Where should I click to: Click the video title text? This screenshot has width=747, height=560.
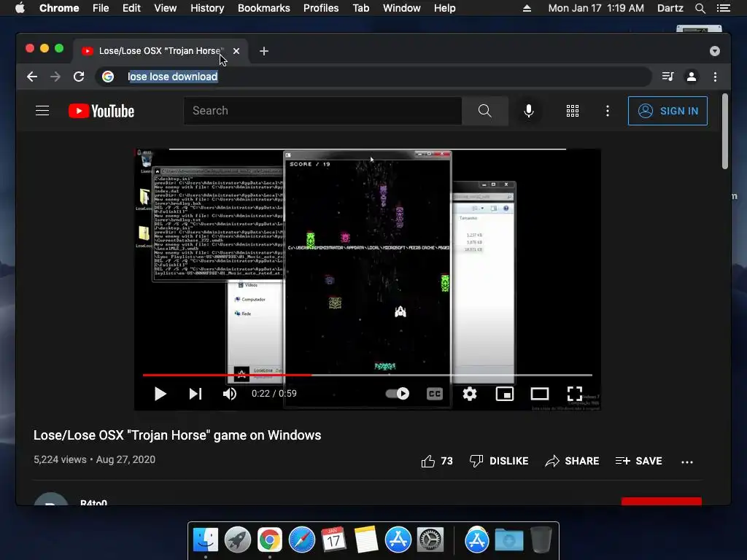tap(177, 435)
